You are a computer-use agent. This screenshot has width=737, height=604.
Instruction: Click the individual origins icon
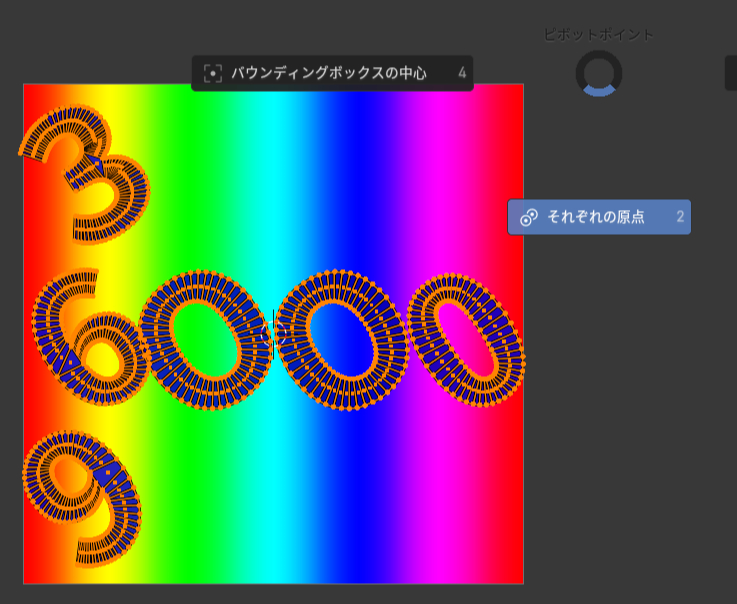pos(529,217)
